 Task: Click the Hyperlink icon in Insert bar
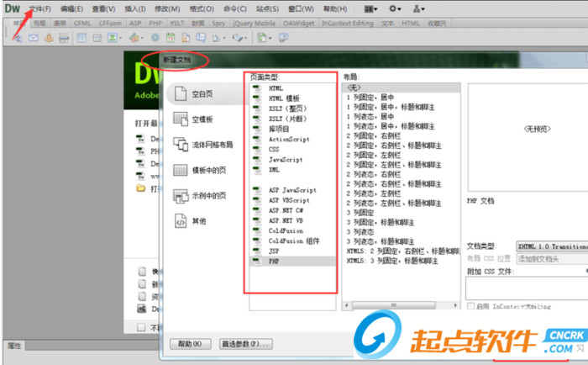[x=18, y=38]
